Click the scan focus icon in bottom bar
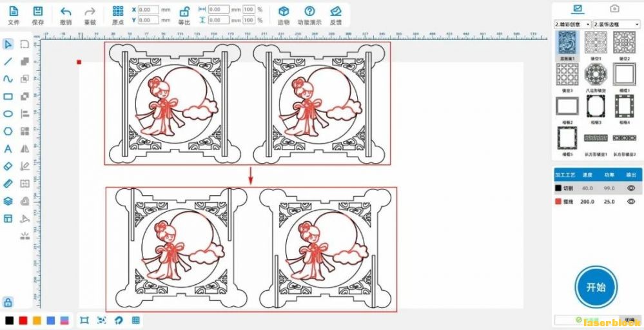The width and height of the screenshot is (644, 330). pos(101,320)
